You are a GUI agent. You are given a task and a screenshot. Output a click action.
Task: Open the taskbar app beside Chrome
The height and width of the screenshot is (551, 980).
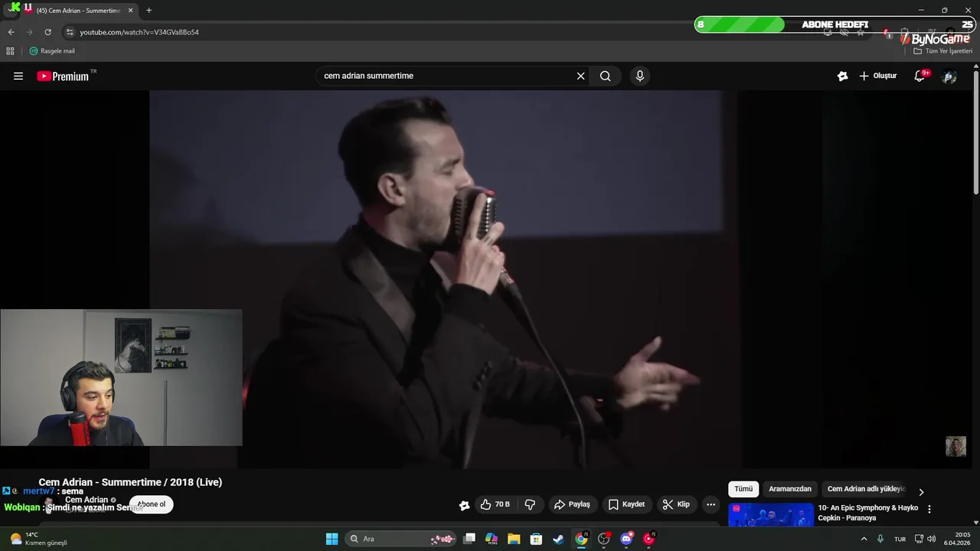[x=604, y=539]
